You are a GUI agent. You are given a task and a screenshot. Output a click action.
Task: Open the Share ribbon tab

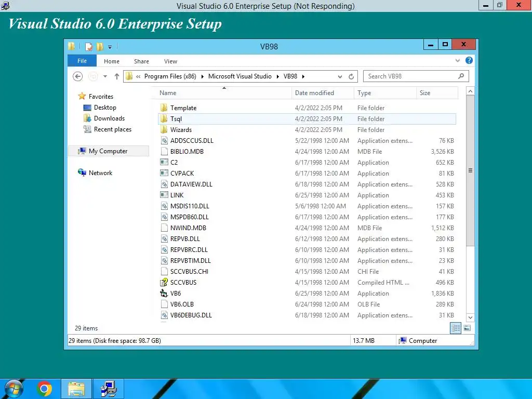pos(141,61)
